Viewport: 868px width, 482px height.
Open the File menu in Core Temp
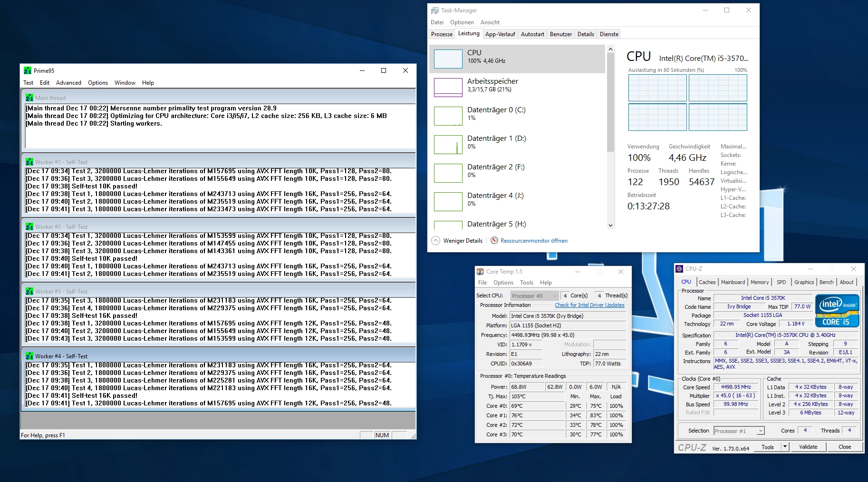[482, 283]
